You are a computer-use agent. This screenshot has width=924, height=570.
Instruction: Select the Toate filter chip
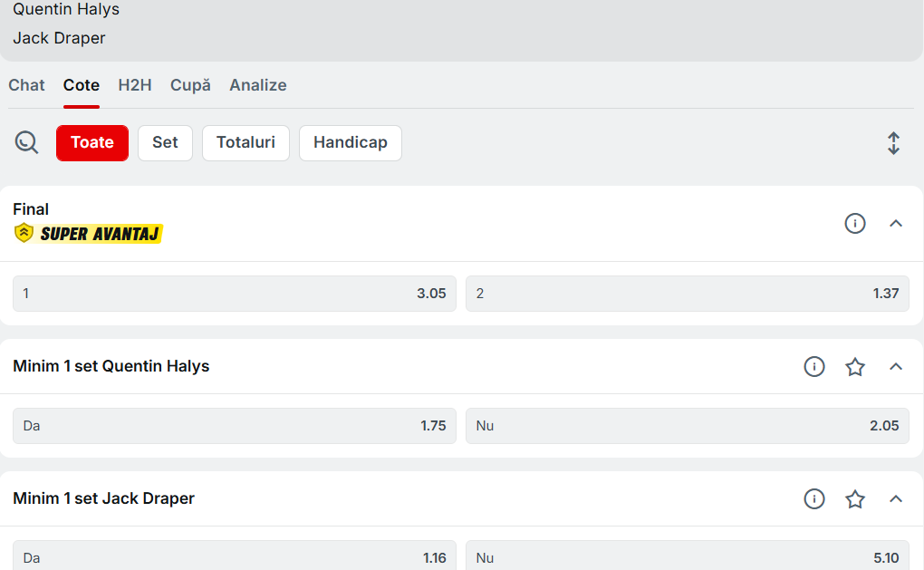point(92,143)
